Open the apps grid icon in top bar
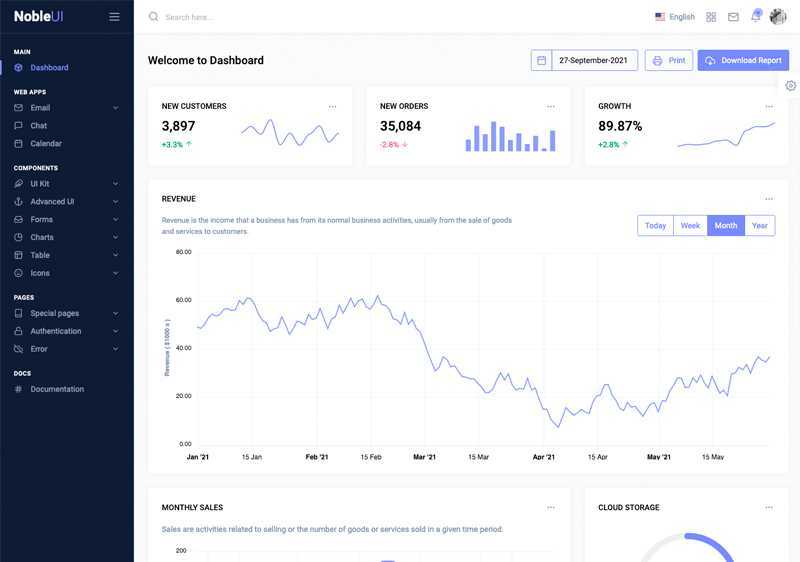This screenshot has width=800, height=562. click(x=711, y=17)
